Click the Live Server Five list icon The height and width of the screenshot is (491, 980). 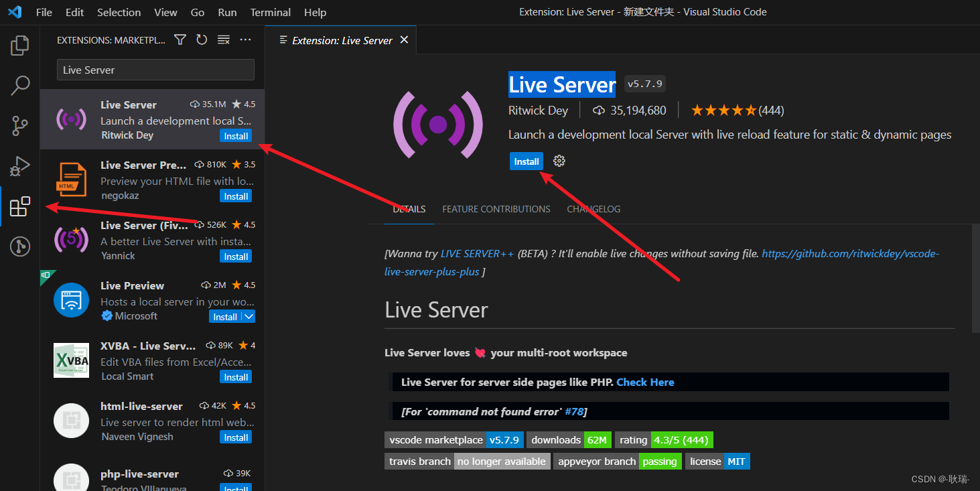coord(71,240)
